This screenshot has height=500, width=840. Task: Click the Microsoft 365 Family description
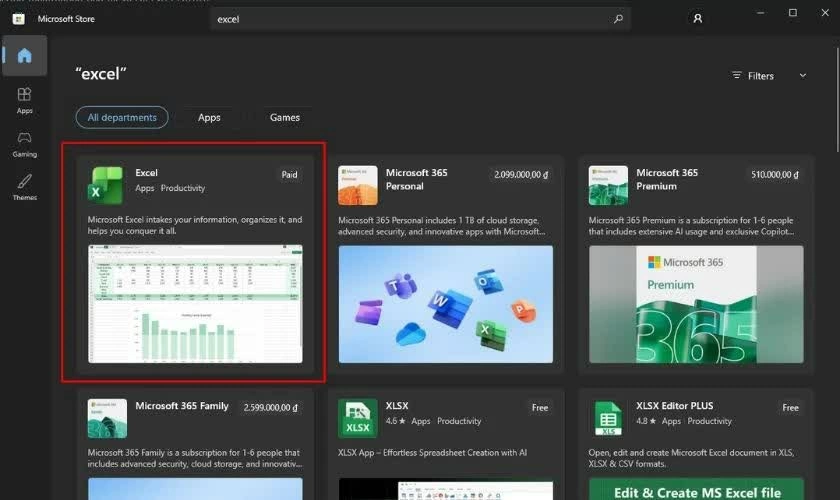point(195,458)
